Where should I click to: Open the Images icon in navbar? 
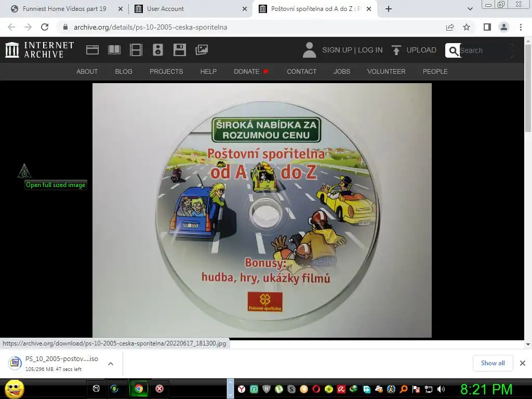pyautogui.click(x=202, y=50)
